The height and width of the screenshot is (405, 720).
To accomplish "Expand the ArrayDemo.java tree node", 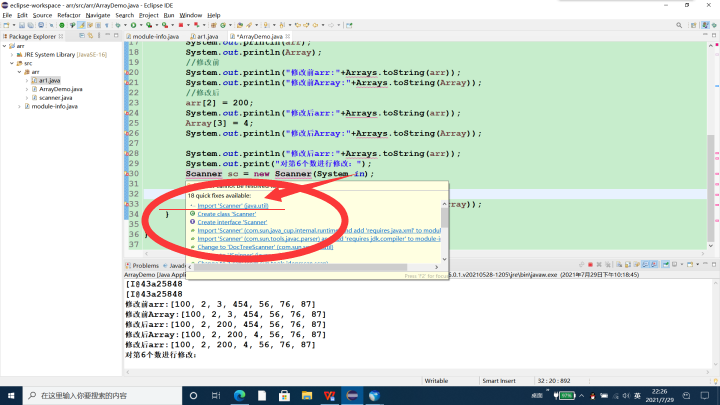I will click(x=28, y=89).
